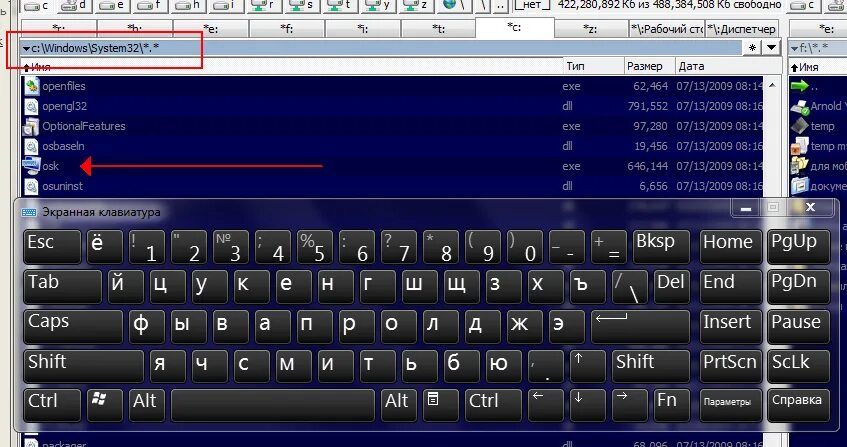Toggle ScLk key on on-screen keyboard
The image size is (847, 447).
798,365
